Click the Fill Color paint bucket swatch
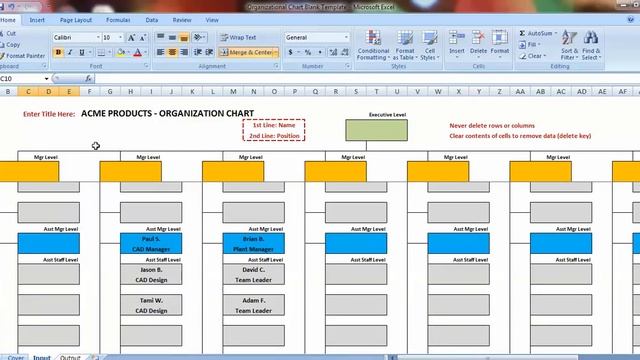640x360 pixels. tap(120, 52)
